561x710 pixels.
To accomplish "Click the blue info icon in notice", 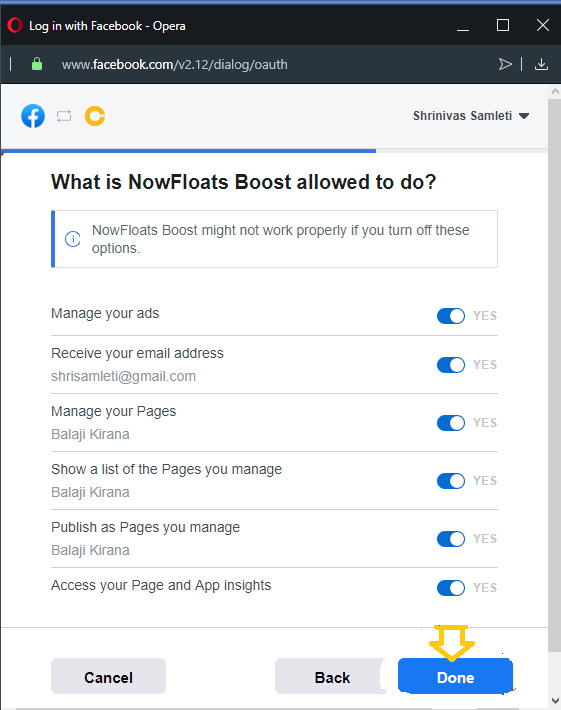I will point(73,239).
